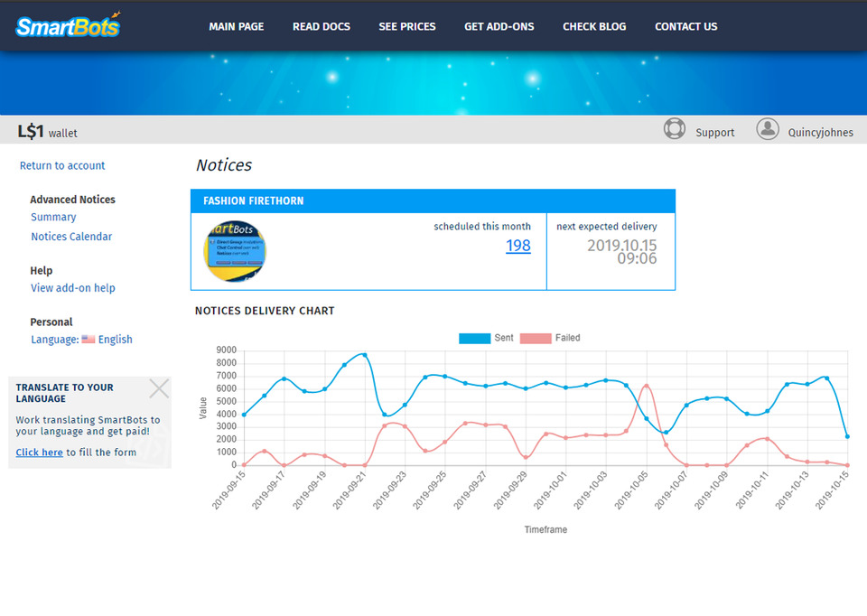The width and height of the screenshot is (867, 616).
Task: Click the 9000 value axis label
Action: (x=226, y=350)
